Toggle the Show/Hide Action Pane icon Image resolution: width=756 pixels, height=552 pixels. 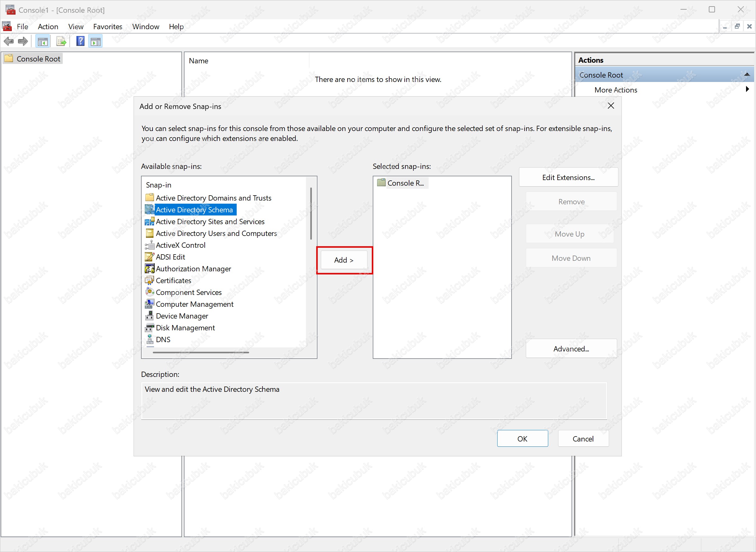tap(96, 41)
